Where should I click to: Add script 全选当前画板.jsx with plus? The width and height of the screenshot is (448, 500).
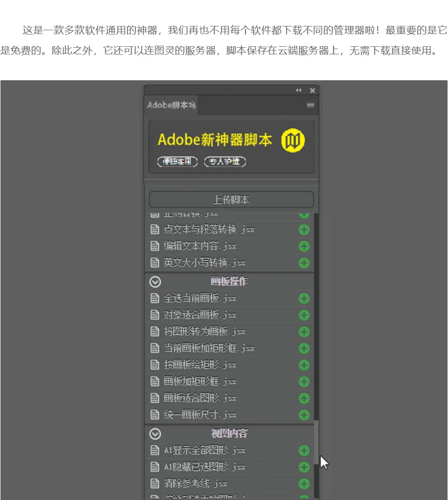[304, 298]
